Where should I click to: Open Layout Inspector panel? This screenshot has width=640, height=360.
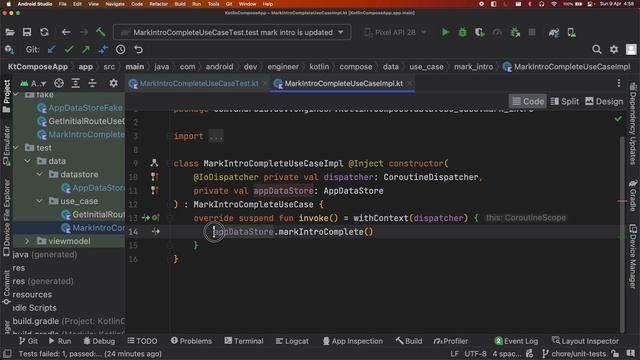pyautogui.click(x=585, y=341)
